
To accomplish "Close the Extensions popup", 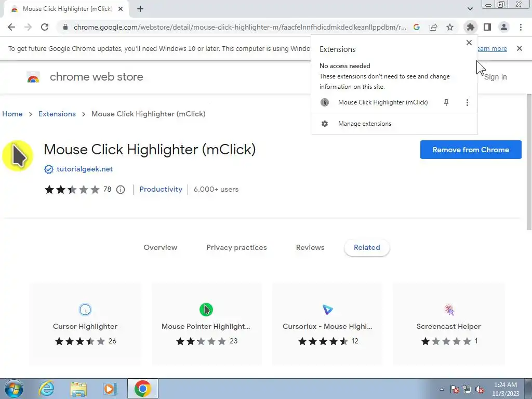I will click(x=469, y=43).
